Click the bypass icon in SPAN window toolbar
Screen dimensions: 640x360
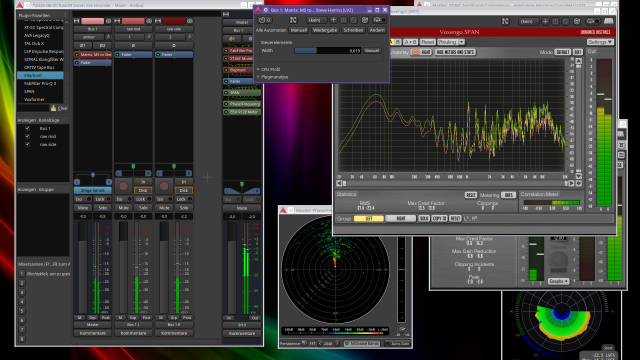point(593,21)
